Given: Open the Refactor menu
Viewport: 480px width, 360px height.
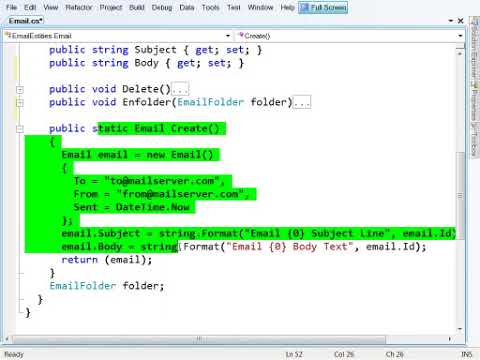Looking at the screenshot, I should pos(79,7).
